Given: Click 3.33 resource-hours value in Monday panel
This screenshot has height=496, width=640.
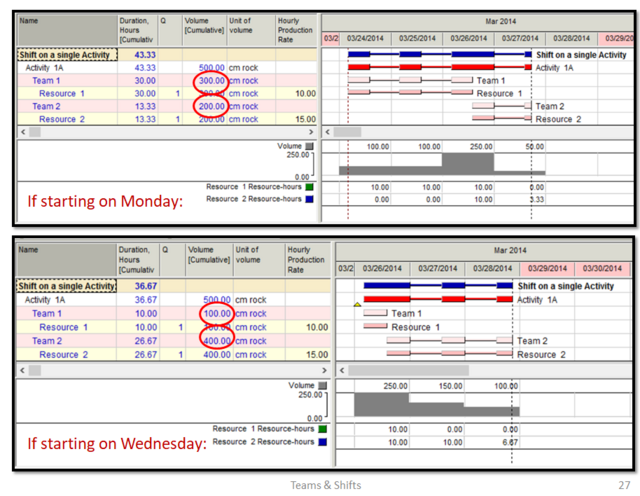Looking at the screenshot, I should 537,200.
